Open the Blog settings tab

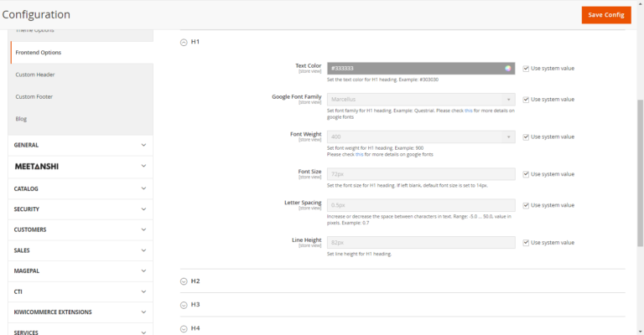coord(21,119)
